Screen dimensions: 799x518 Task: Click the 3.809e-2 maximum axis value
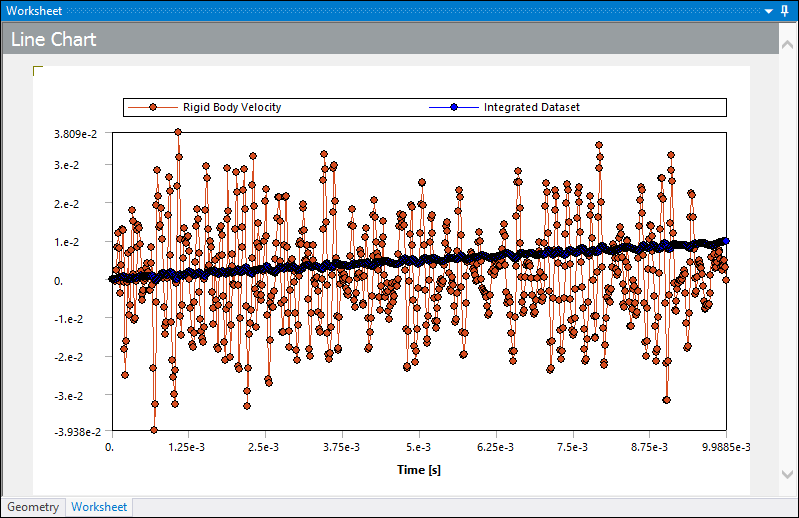(x=75, y=134)
